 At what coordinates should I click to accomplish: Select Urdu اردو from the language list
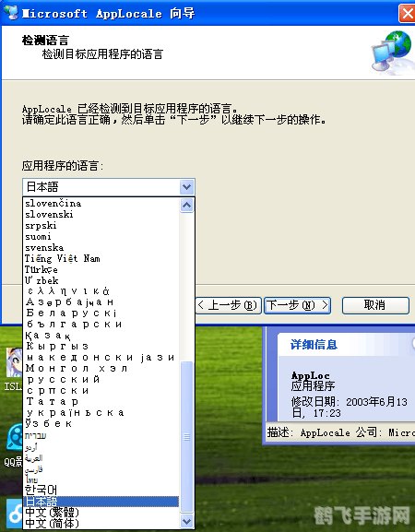(x=101, y=447)
